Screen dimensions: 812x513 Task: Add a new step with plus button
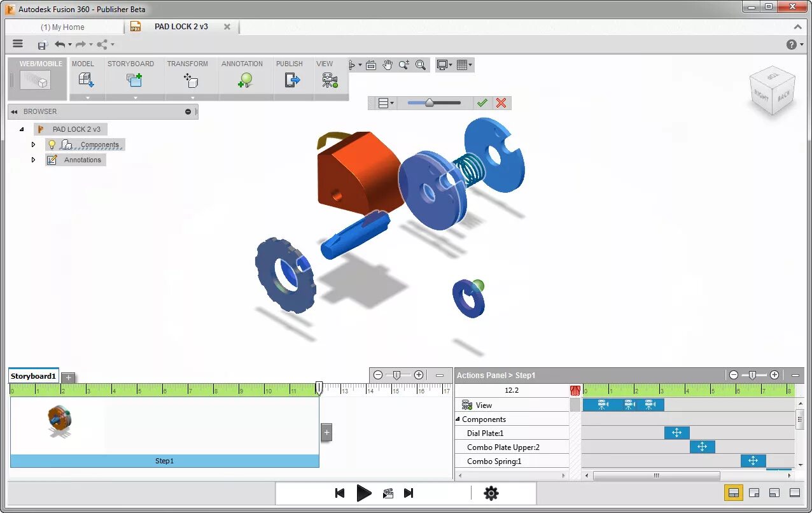pyautogui.click(x=326, y=432)
